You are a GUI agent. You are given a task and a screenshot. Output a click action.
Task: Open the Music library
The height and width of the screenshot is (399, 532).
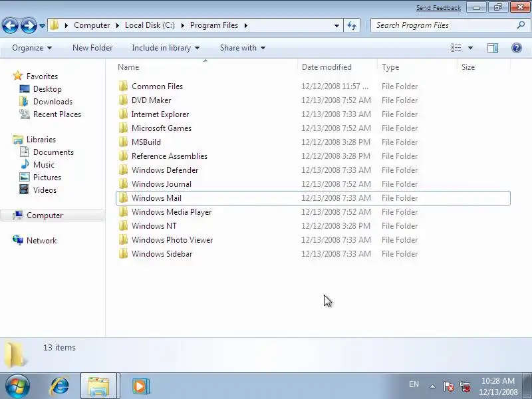(43, 164)
